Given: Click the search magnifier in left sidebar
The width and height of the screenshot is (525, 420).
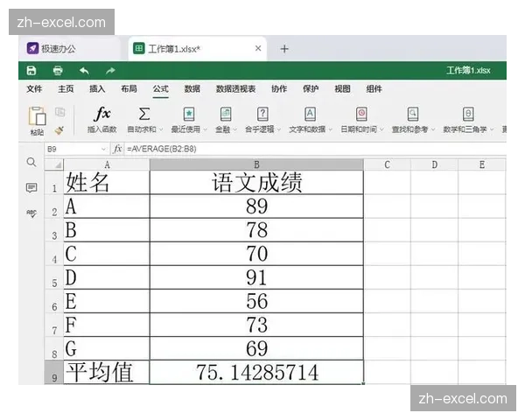Looking at the screenshot, I should [31, 163].
